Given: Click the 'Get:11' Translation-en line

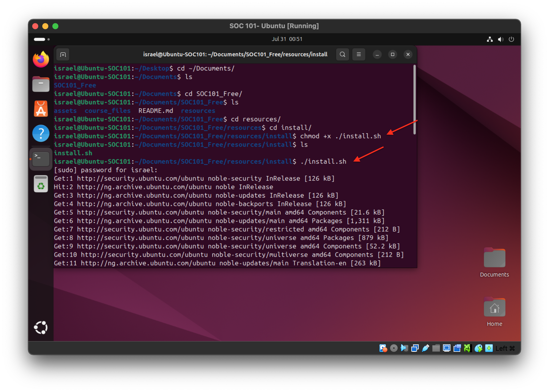Looking at the screenshot, I should [x=217, y=263].
